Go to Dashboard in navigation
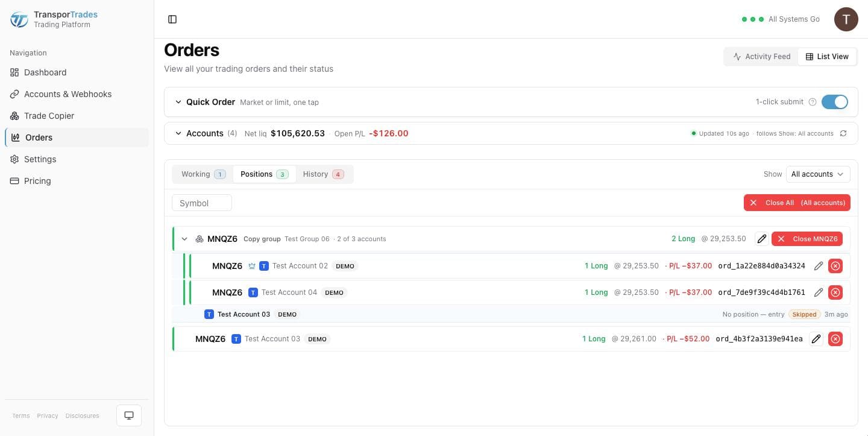This screenshot has height=436, width=868. [x=77, y=72]
